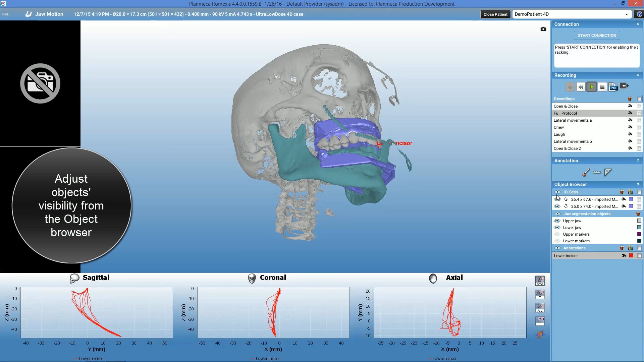Select the Rewind recording icon
Viewport: 644px width, 362px height.
pyautogui.click(x=581, y=86)
